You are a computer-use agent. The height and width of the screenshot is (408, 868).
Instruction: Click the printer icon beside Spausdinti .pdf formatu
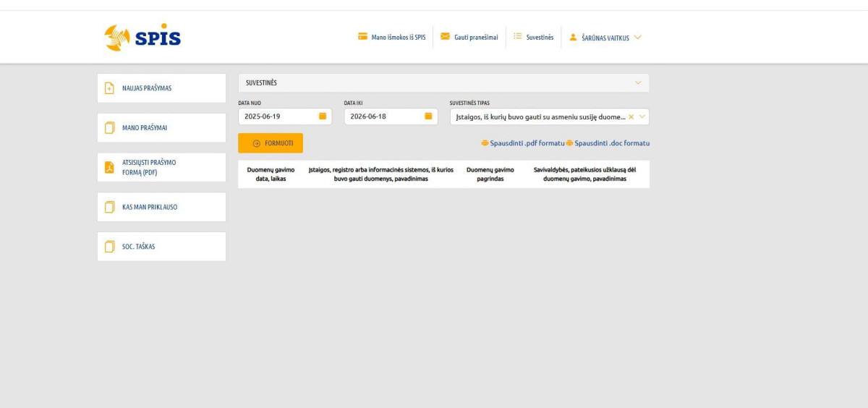[485, 143]
